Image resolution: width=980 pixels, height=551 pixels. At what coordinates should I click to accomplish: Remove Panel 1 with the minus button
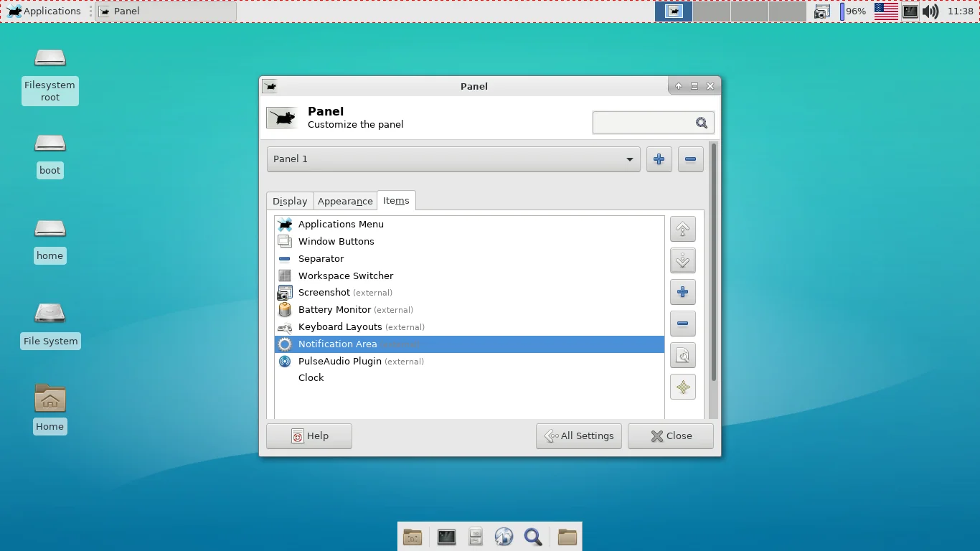[x=690, y=159]
